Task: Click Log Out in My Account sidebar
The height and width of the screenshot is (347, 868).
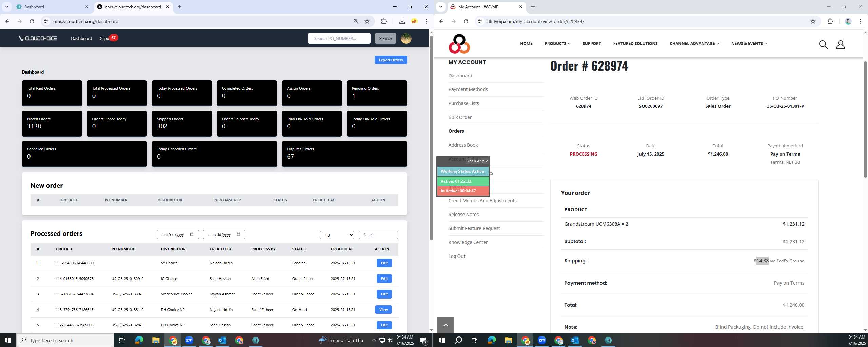Action: point(456,256)
